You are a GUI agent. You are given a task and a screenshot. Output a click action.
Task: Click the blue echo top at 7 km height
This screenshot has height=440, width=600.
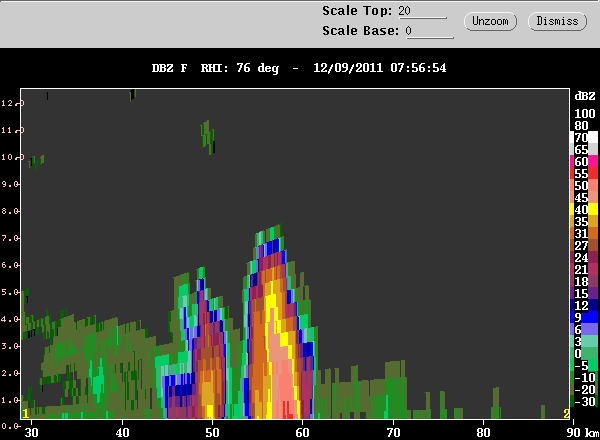(x=272, y=246)
